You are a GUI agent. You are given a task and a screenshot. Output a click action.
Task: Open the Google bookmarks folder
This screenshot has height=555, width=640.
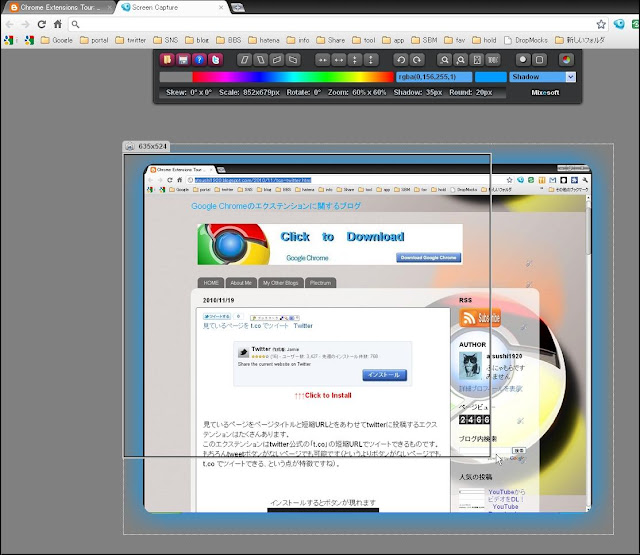point(57,40)
